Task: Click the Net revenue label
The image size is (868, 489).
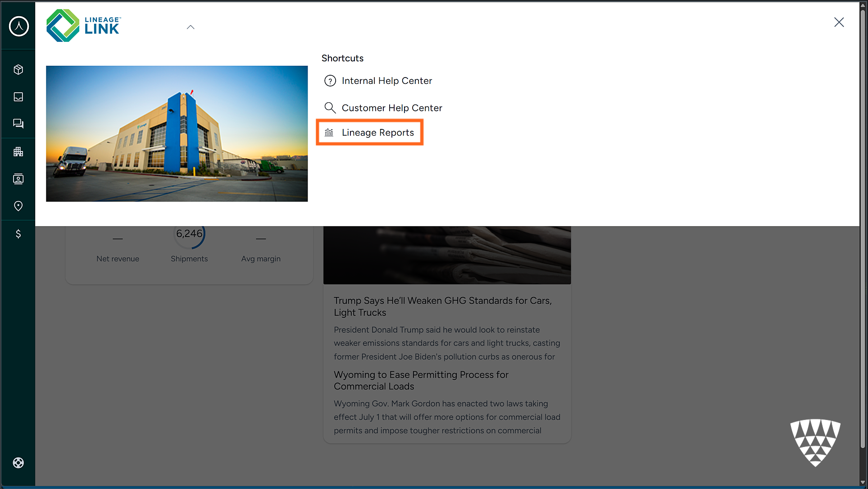Action: [x=118, y=259]
